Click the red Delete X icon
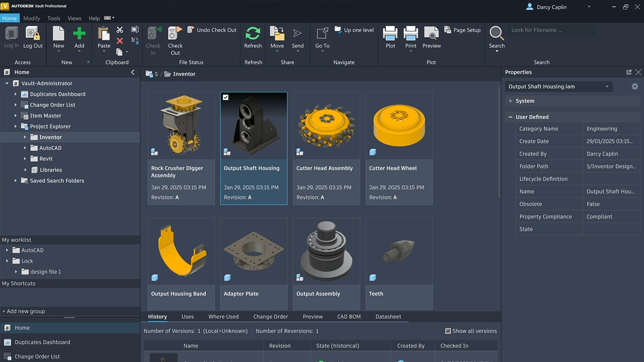 [x=120, y=41]
